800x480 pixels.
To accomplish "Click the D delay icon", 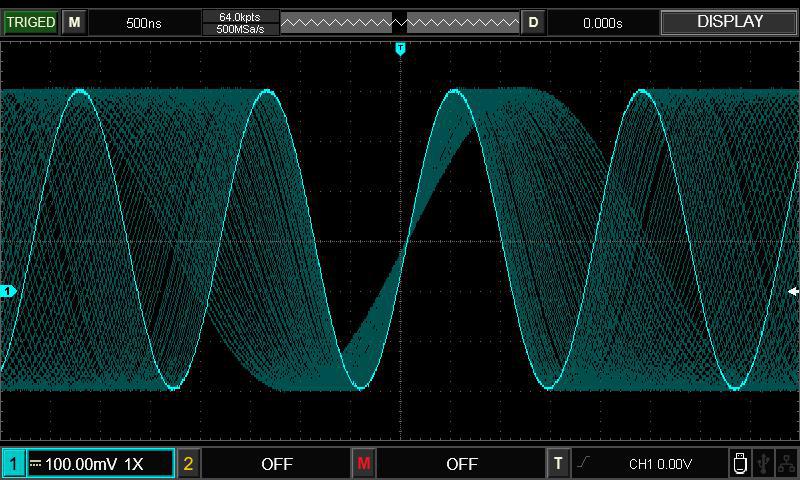I will click(x=533, y=22).
